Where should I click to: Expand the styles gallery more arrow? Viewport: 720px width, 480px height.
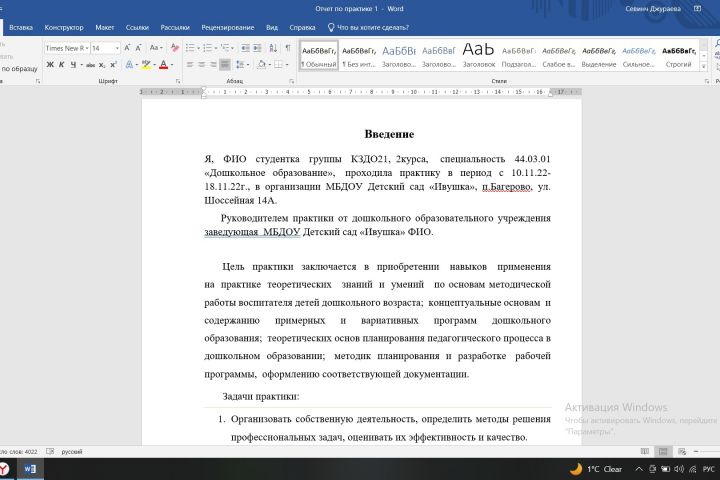703,67
